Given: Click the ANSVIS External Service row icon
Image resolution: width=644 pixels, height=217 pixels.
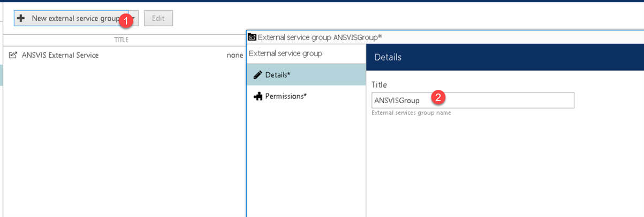Looking at the screenshot, I should coord(13,55).
